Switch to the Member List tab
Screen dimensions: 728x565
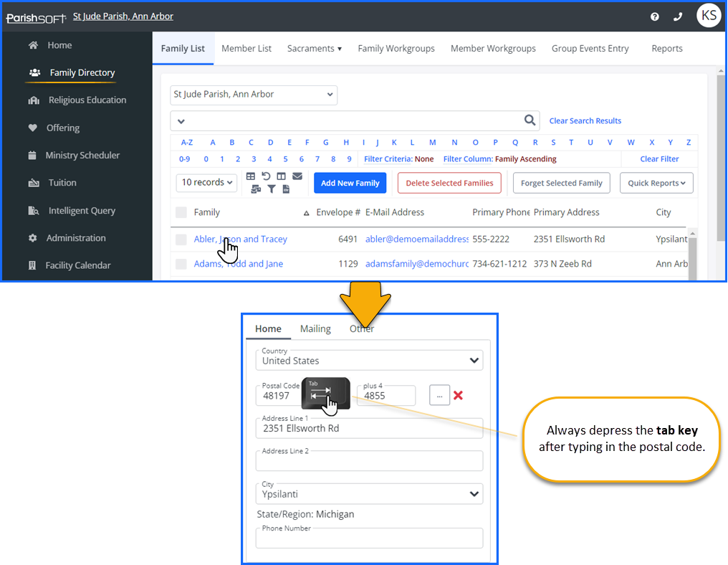coord(246,49)
